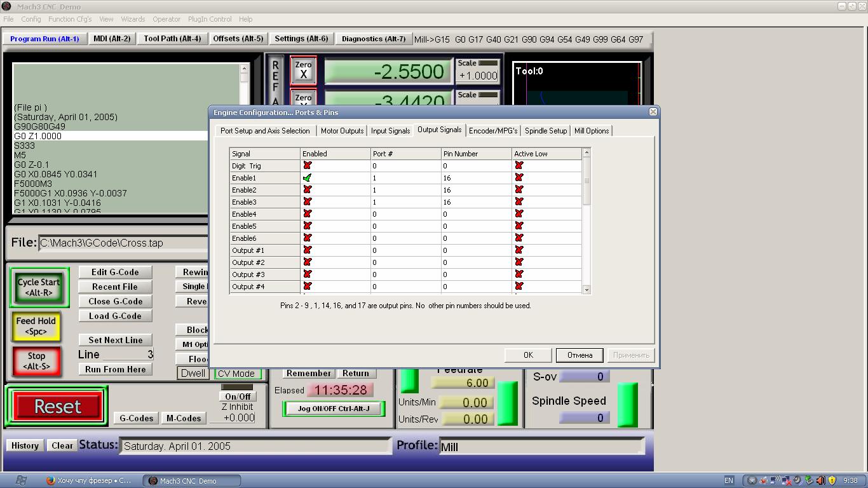Click the Feed Hold button

[x=36, y=326]
